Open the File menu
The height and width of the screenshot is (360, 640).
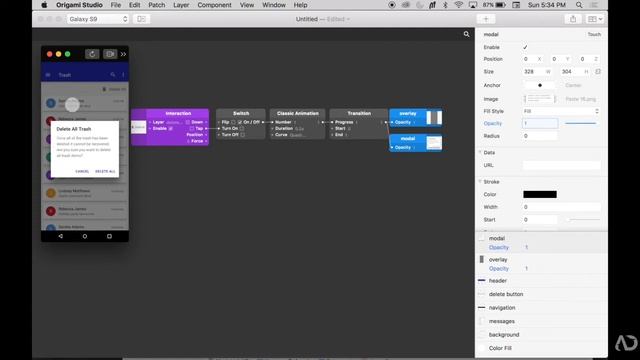pos(116,5)
